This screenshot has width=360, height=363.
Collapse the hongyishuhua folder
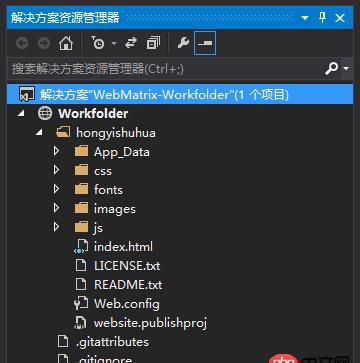tap(39, 133)
